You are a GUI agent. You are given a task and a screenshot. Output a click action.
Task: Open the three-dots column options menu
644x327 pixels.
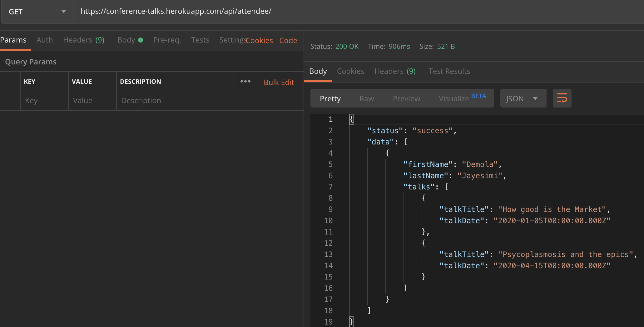pyautogui.click(x=245, y=81)
